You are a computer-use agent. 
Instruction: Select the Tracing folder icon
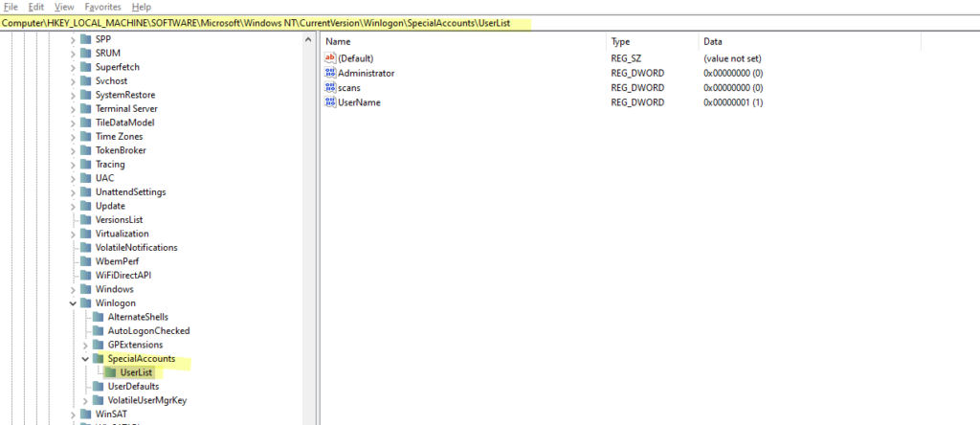(x=85, y=165)
